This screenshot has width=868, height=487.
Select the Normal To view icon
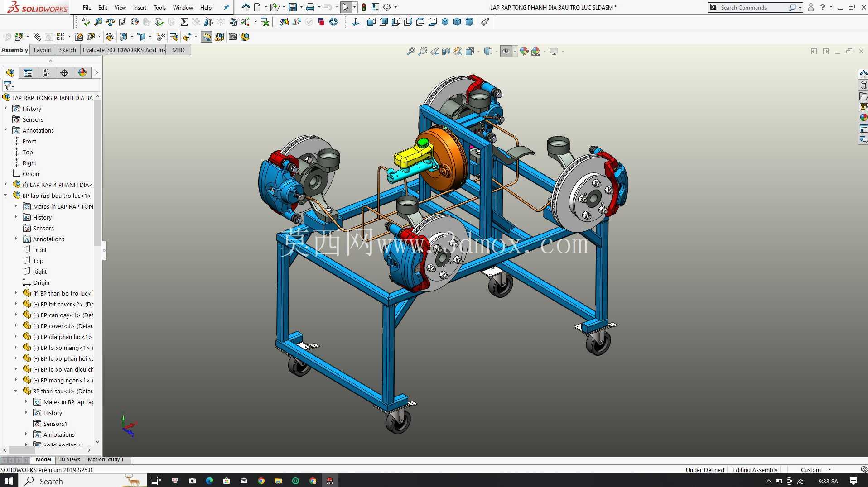[x=356, y=22]
